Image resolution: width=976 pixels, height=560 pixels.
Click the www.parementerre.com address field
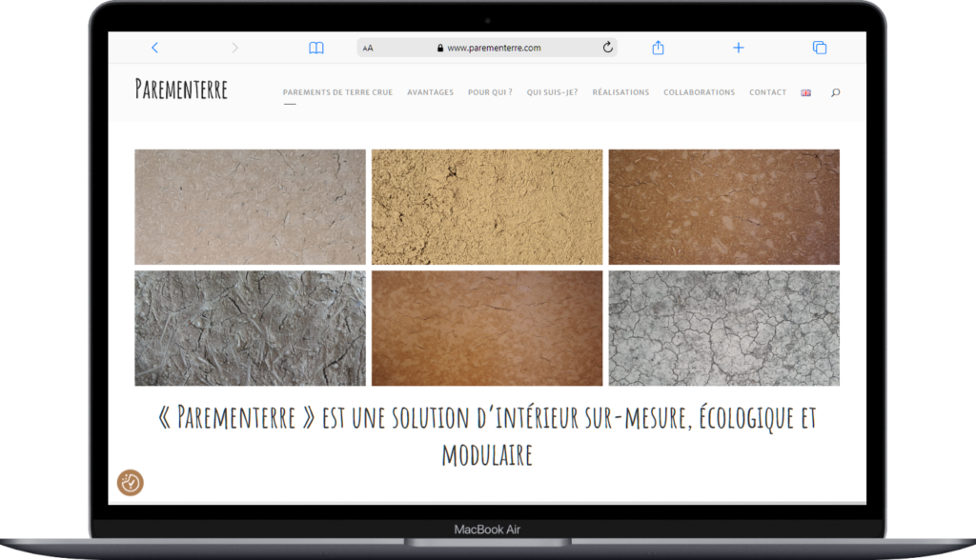point(494,48)
